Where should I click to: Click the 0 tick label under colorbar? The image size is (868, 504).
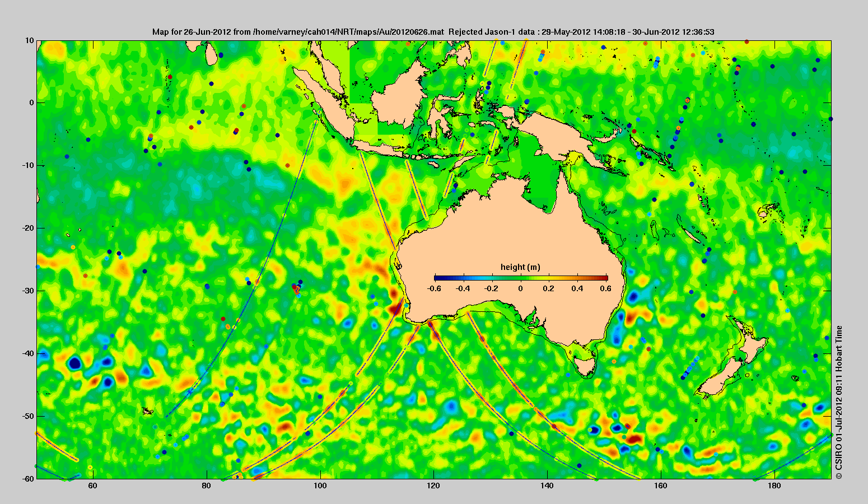point(521,288)
